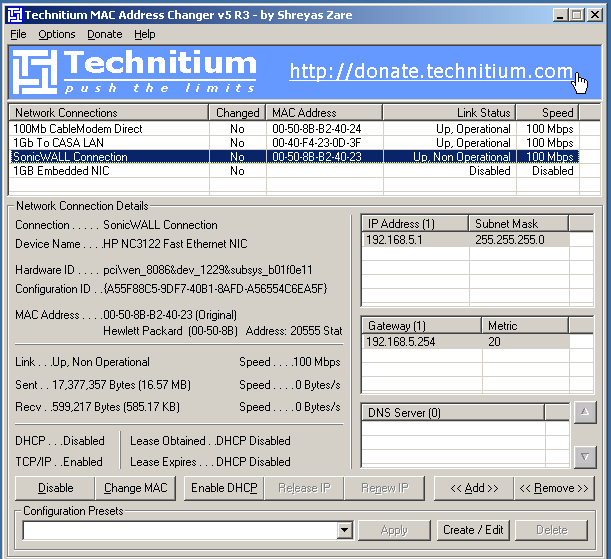Sort by Network Connections column header
Image resolution: width=611 pixels, height=559 pixels.
point(109,113)
